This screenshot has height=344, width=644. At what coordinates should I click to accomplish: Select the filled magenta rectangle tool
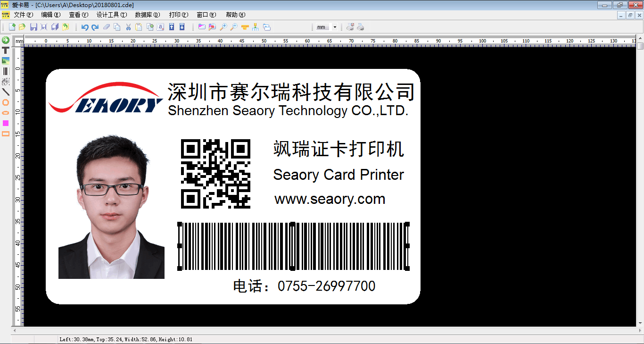tap(6, 123)
